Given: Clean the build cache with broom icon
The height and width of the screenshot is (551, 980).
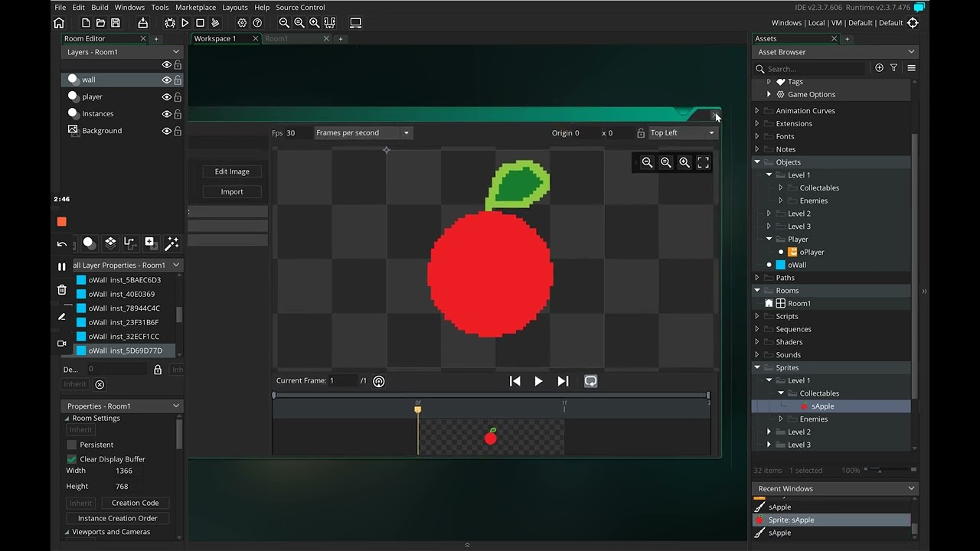Looking at the screenshot, I should pyautogui.click(x=215, y=23).
